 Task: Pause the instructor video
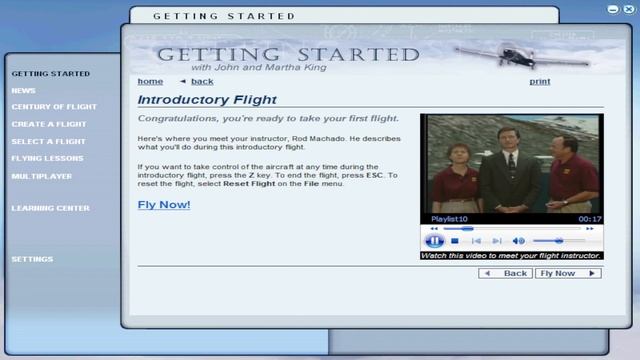[434, 241]
